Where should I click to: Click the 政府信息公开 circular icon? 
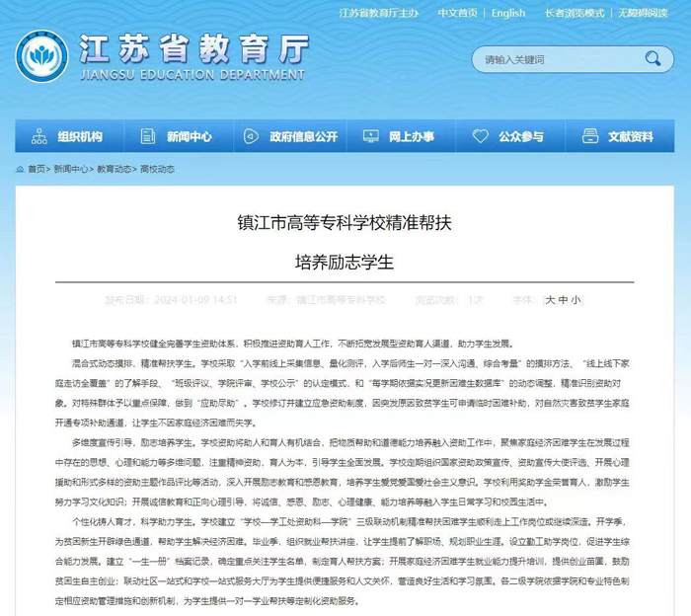[251, 136]
